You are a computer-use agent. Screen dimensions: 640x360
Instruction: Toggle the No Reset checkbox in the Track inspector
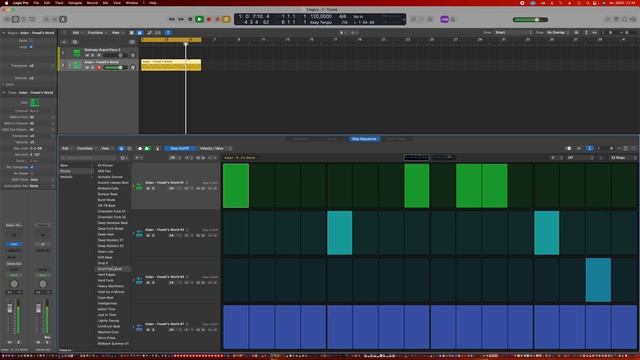32,173
